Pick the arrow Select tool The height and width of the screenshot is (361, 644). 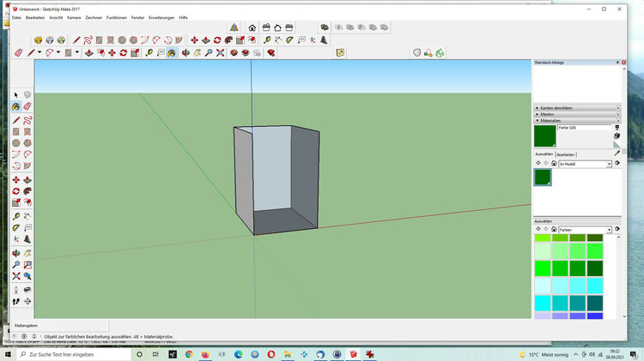pyautogui.click(x=16, y=95)
